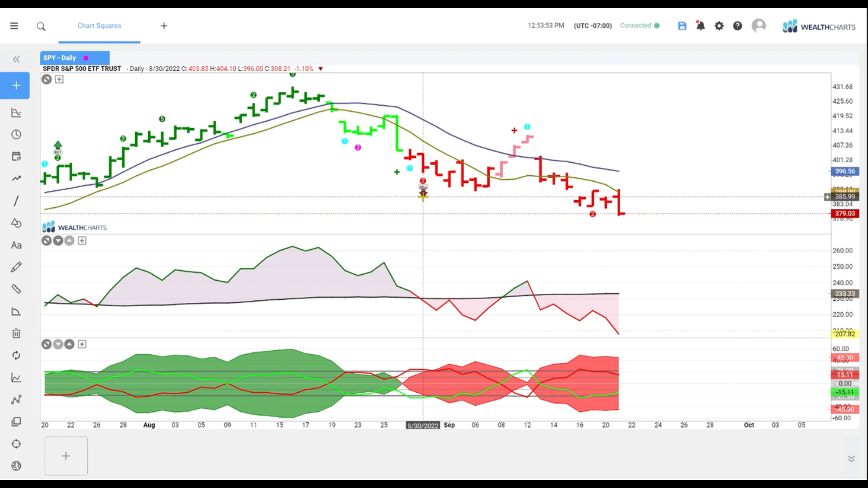Screen dimensions: 868x488
Task: Move middle indicator pane down
Action: point(58,241)
